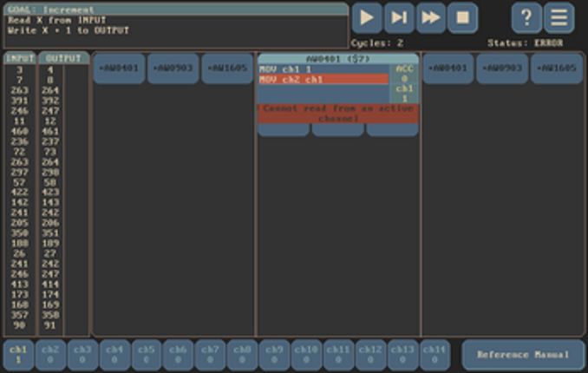Run at full speed with the Fast-forward button

pyautogui.click(x=431, y=17)
